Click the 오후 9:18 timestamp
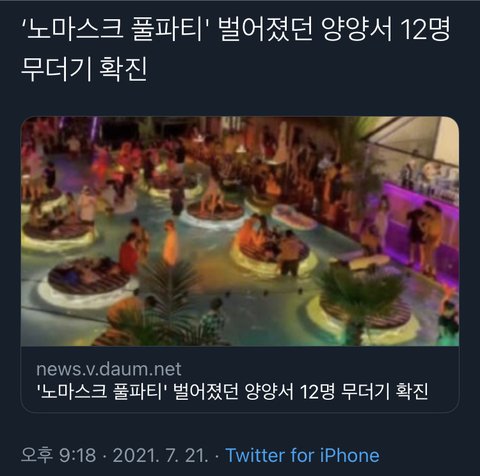 point(58,455)
